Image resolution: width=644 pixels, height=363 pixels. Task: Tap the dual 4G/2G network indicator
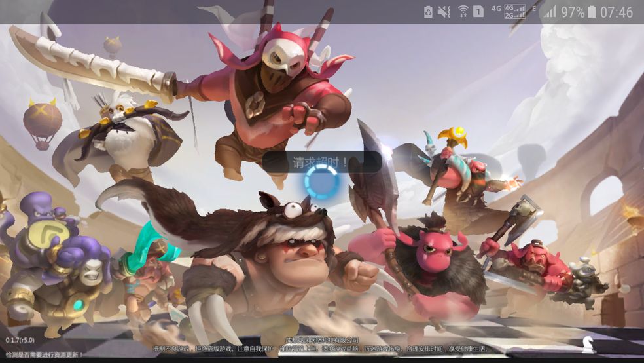click(x=514, y=12)
